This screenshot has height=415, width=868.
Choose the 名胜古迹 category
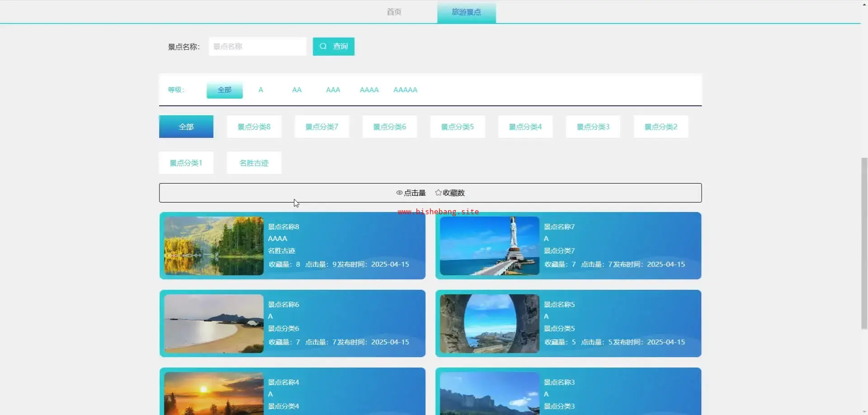(x=254, y=163)
